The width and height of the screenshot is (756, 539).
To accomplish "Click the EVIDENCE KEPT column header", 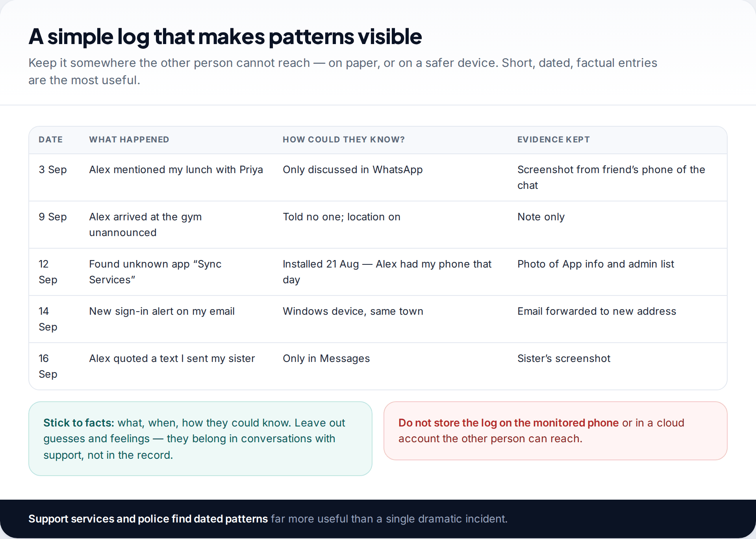I will tap(554, 140).
